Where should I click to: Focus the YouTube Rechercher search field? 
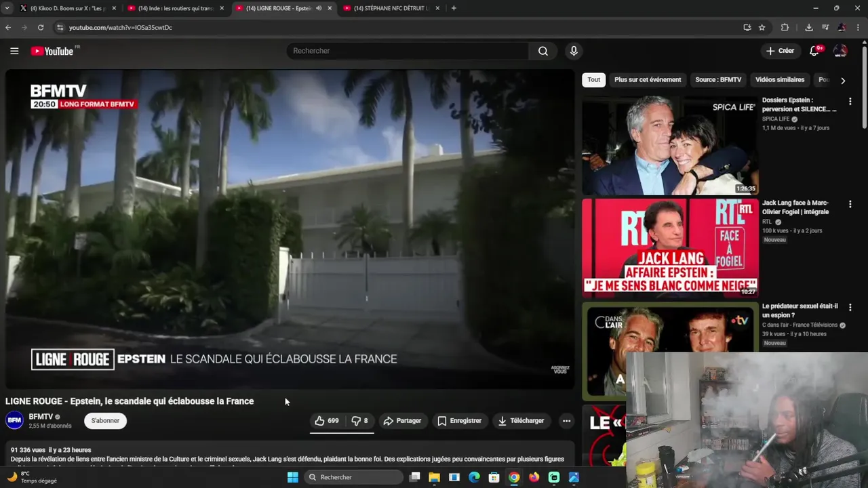pyautogui.click(x=408, y=51)
